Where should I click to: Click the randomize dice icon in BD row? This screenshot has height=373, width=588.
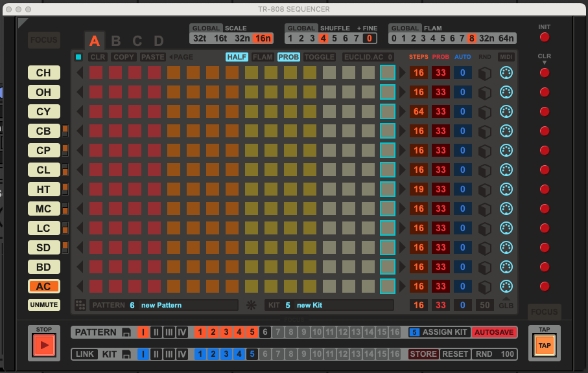(484, 267)
